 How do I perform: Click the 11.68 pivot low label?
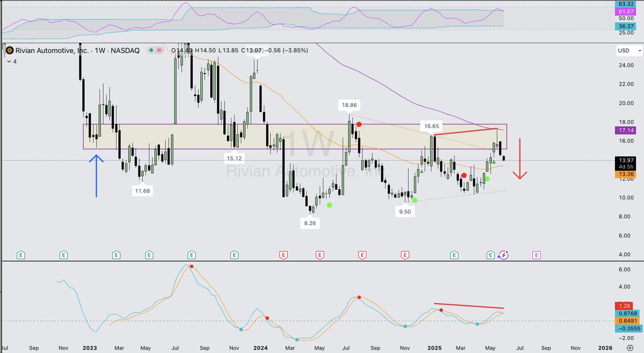(x=142, y=190)
